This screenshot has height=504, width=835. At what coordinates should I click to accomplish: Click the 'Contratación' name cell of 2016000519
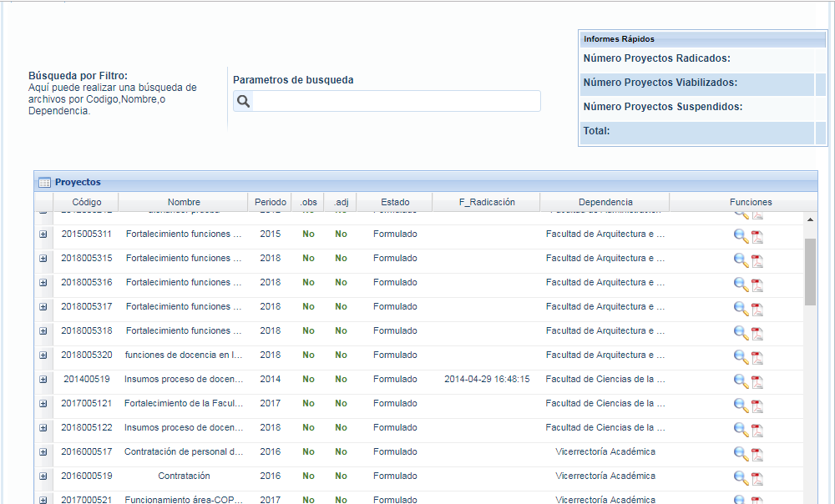point(184,476)
